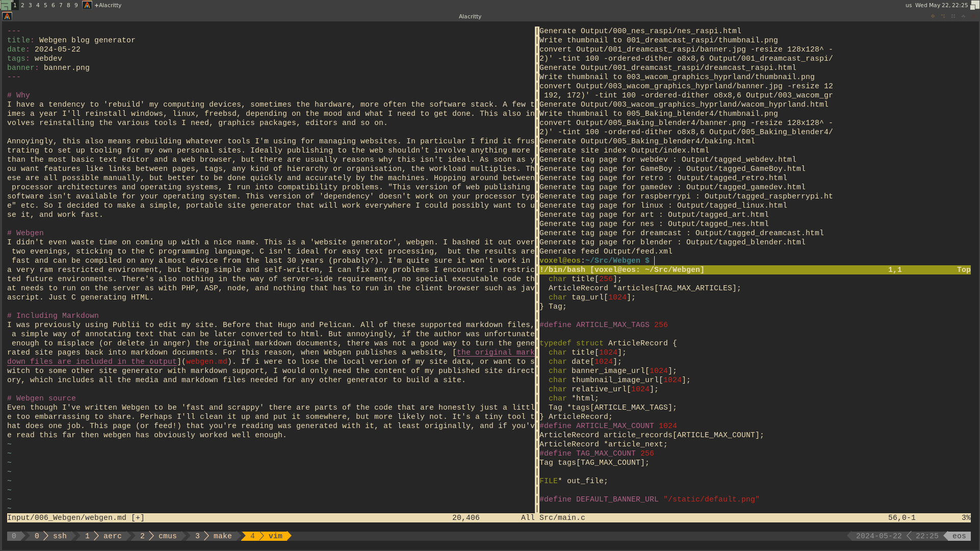The image size is (980, 551).
Task: Toggle sticky state in Alacritty titlebar
Action: pyautogui.click(x=953, y=16)
